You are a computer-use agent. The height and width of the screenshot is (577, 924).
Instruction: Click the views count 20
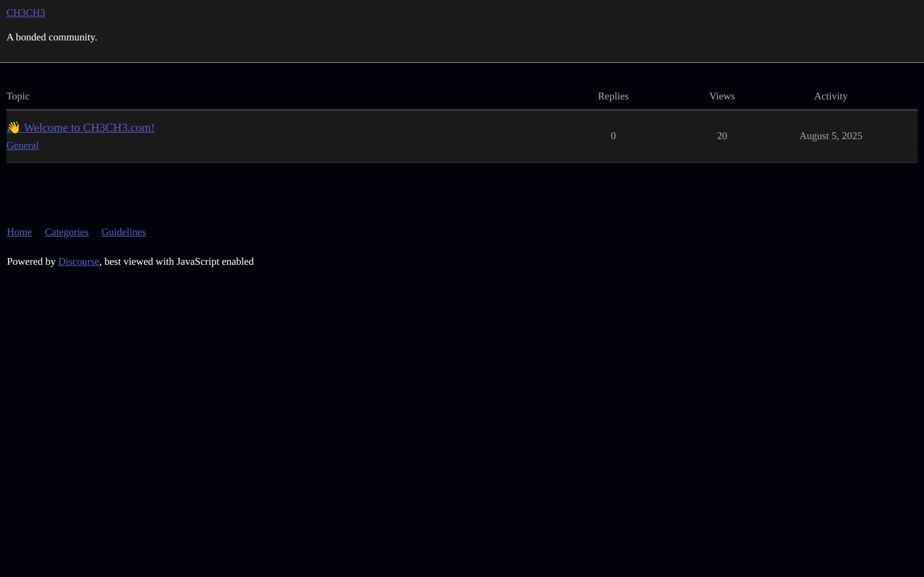(x=722, y=136)
